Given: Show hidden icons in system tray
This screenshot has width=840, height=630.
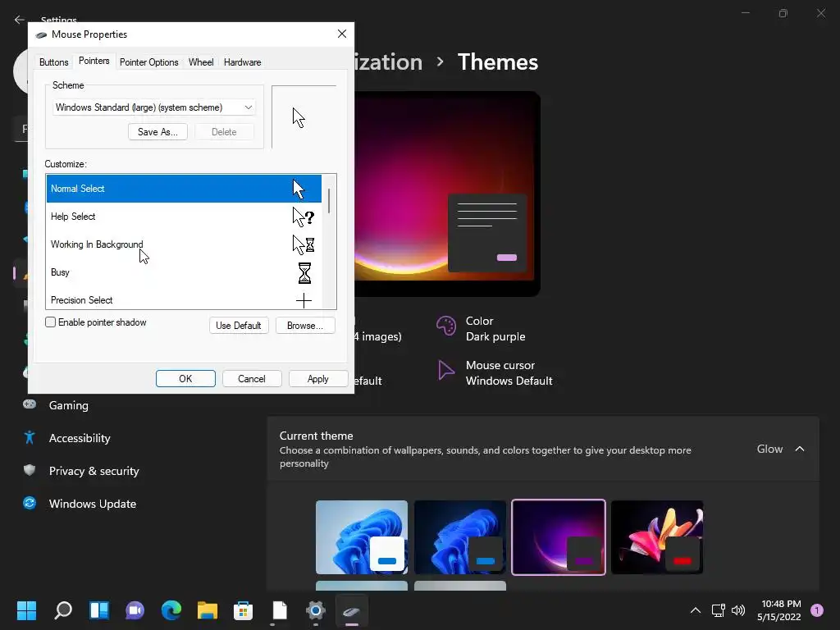Looking at the screenshot, I should [696, 610].
